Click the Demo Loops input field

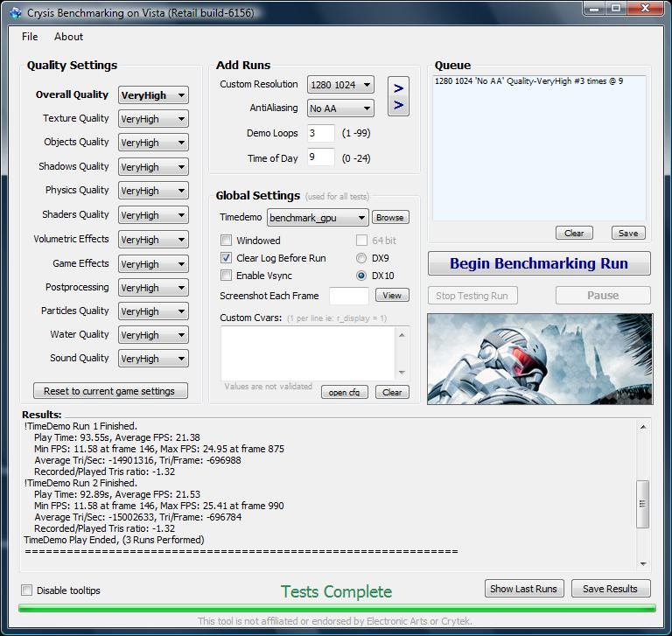point(321,133)
